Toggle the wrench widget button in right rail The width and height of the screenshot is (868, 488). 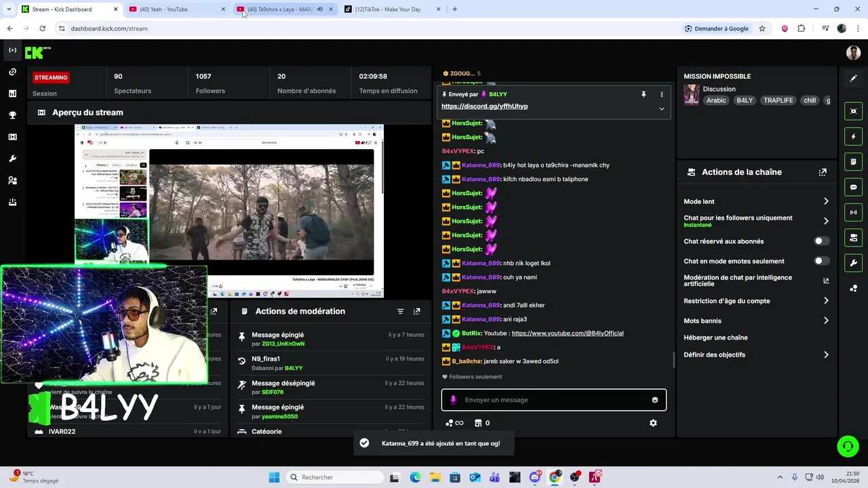pos(853,263)
